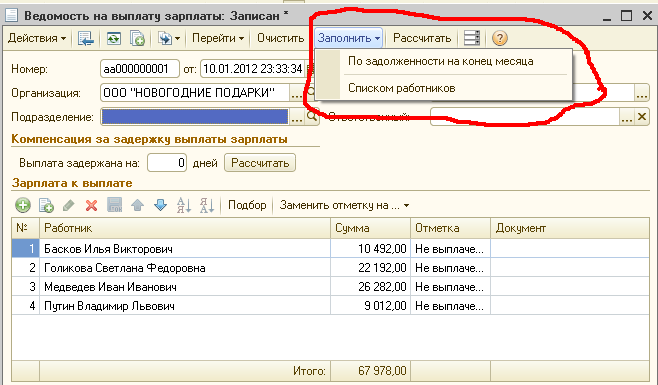The width and height of the screenshot is (658, 385).
Task: Click the Очистить toolbar button
Action: point(280,38)
